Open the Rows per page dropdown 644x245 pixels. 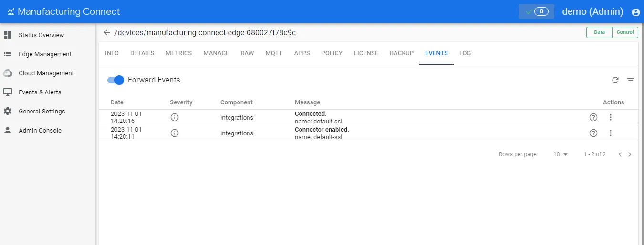click(x=561, y=154)
